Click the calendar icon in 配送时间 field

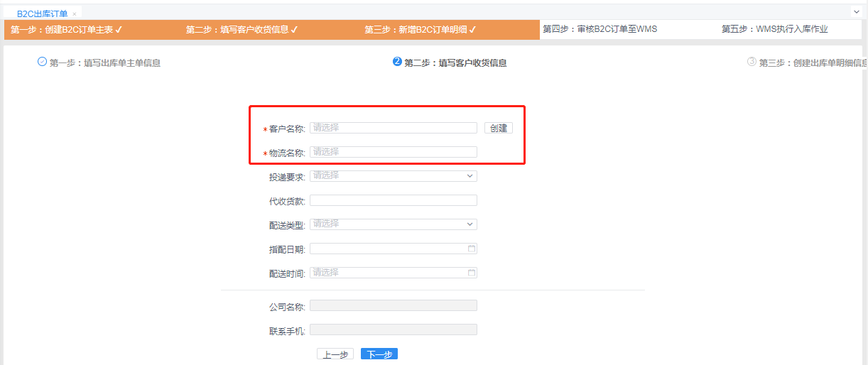pyautogui.click(x=472, y=273)
